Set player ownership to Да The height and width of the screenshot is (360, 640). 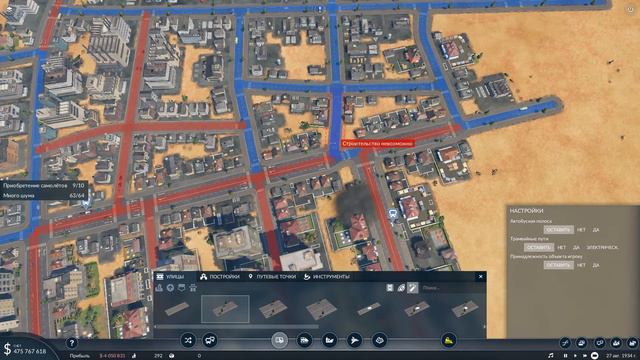click(596, 265)
